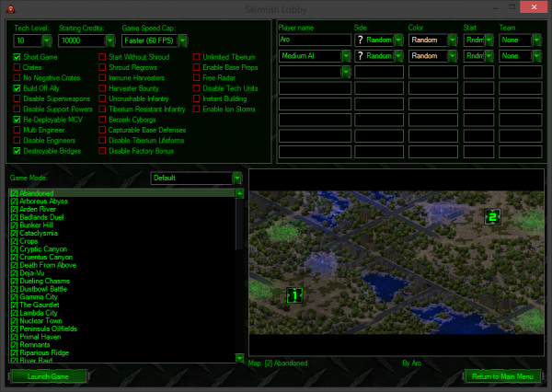Click the app icon in title bar
Screen dimensions: 552x392
click(x=10, y=8)
